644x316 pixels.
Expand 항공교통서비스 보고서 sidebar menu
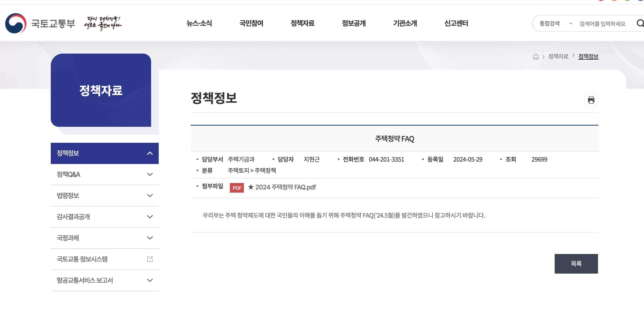tap(150, 280)
